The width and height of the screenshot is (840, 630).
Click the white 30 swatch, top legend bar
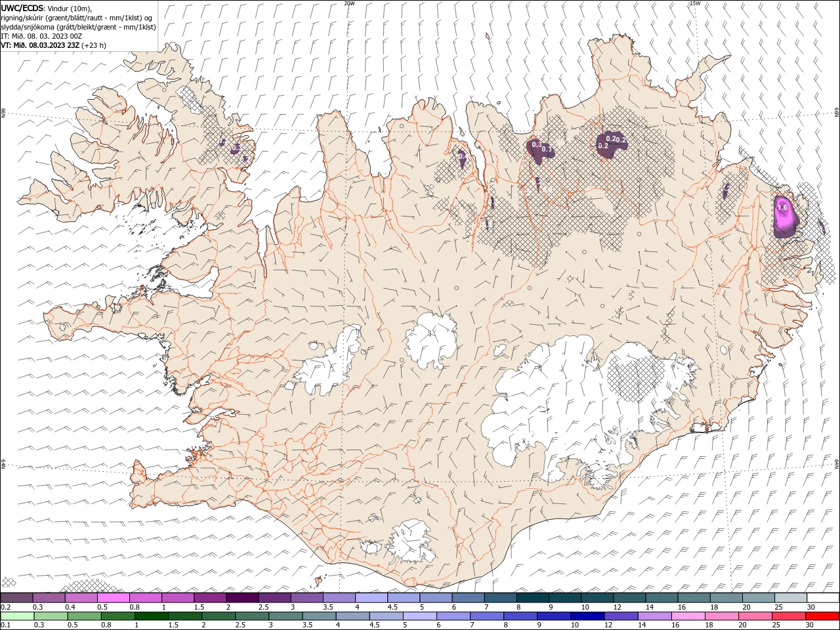click(x=823, y=598)
